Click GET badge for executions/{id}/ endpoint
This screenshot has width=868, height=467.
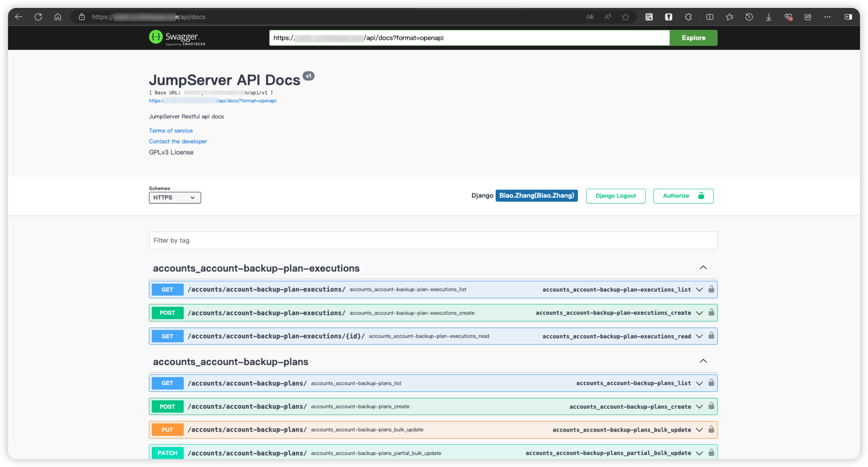coord(167,336)
